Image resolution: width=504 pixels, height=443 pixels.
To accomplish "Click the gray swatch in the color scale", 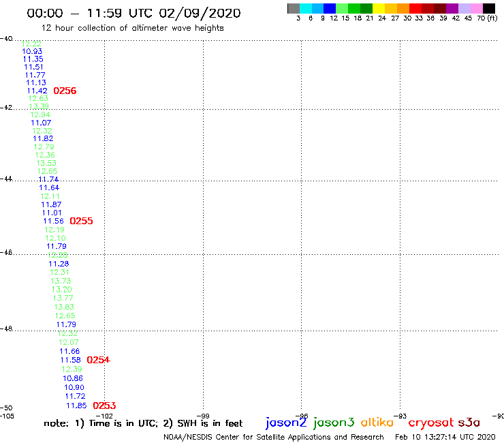I will [294, 8].
